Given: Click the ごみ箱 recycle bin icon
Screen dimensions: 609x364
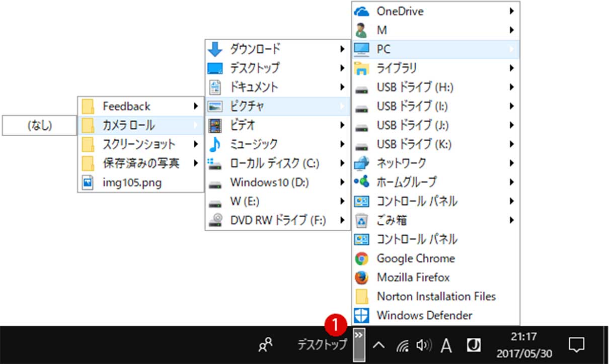Looking at the screenshot, I should click(x=362, y=220).
